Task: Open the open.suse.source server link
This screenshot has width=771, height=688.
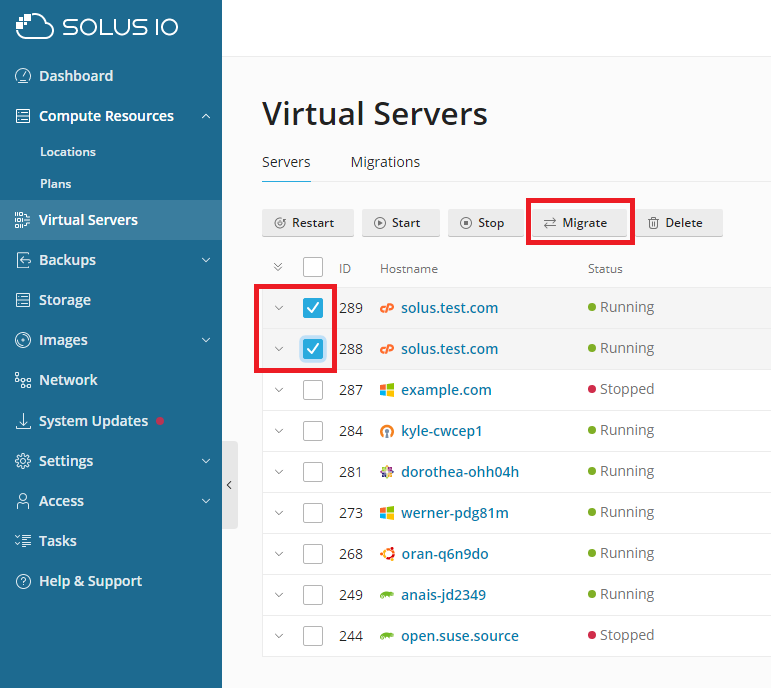Action: click(460, 636)
